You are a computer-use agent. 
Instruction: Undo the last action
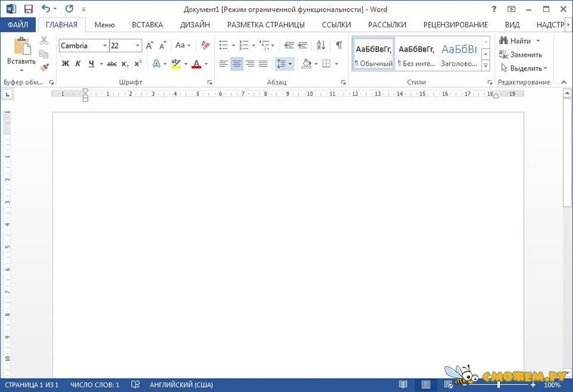point(46,8)
